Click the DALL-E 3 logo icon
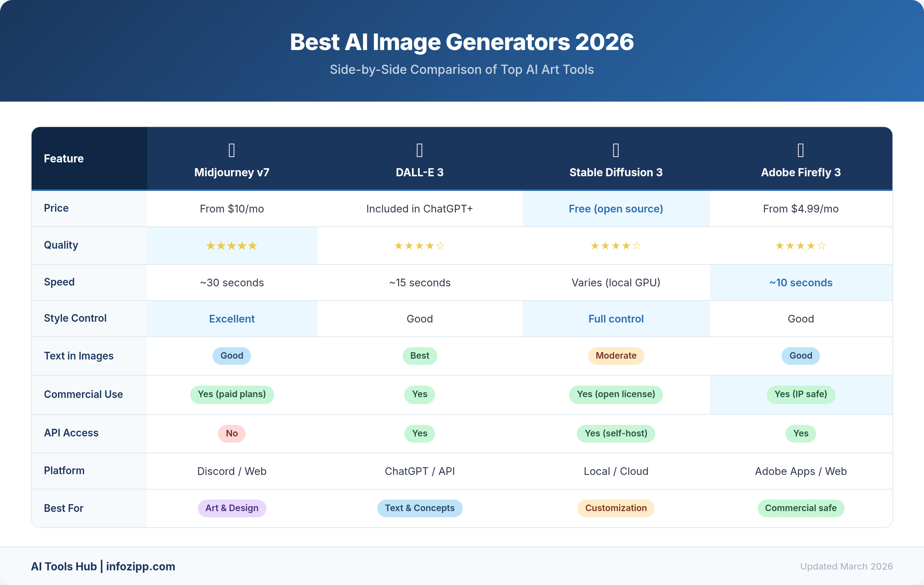The width and height of the screenshot is (924, 585). pyautogui.click(x=419, y=150)
